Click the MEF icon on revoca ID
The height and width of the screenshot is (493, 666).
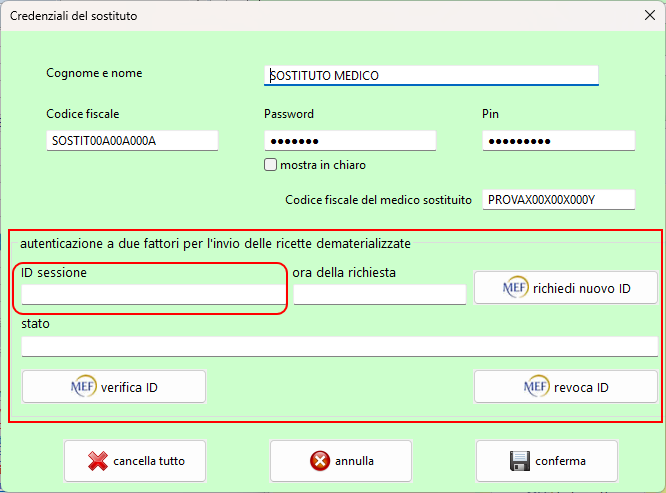click(537, 387)
